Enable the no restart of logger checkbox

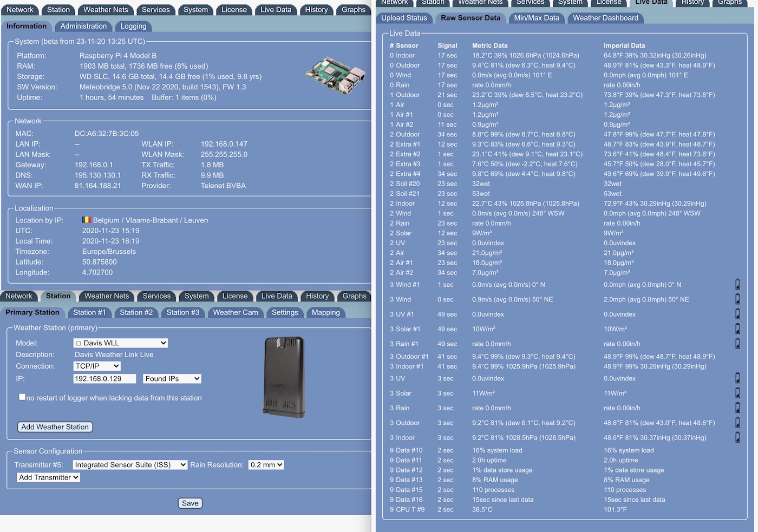pyautogui.click(x=22, y=397)
